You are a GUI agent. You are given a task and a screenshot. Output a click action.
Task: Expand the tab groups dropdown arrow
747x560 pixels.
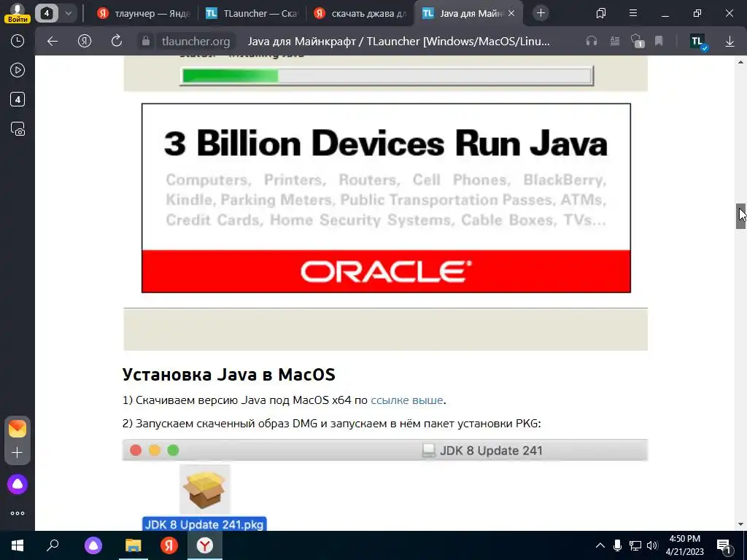(68, 13)
